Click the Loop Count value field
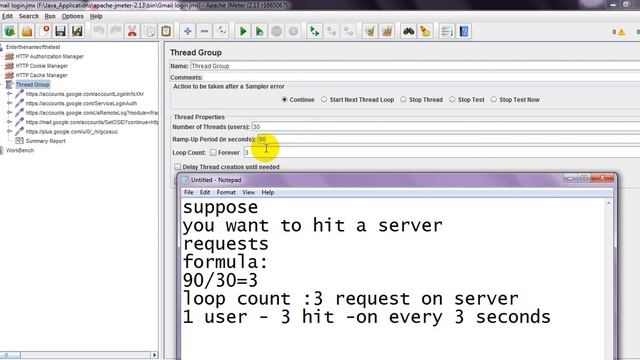The image size is (640, 360). 442,152
